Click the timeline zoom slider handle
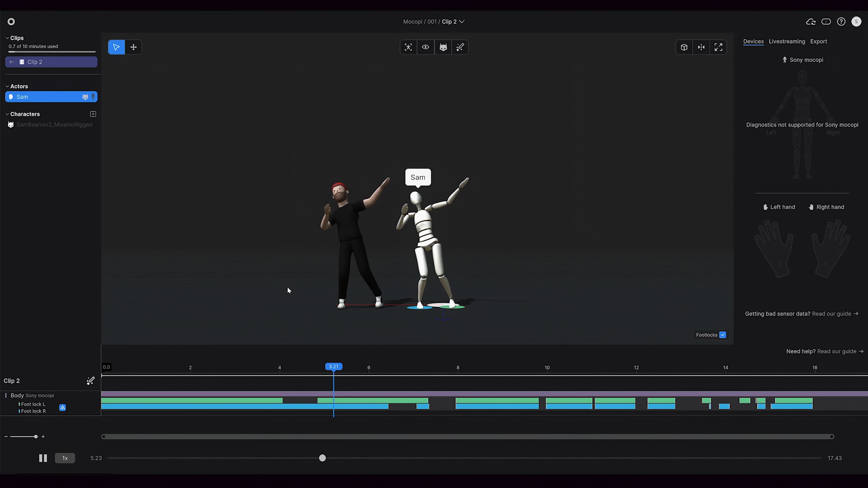868x488 pixels. [x=36, y=437]
